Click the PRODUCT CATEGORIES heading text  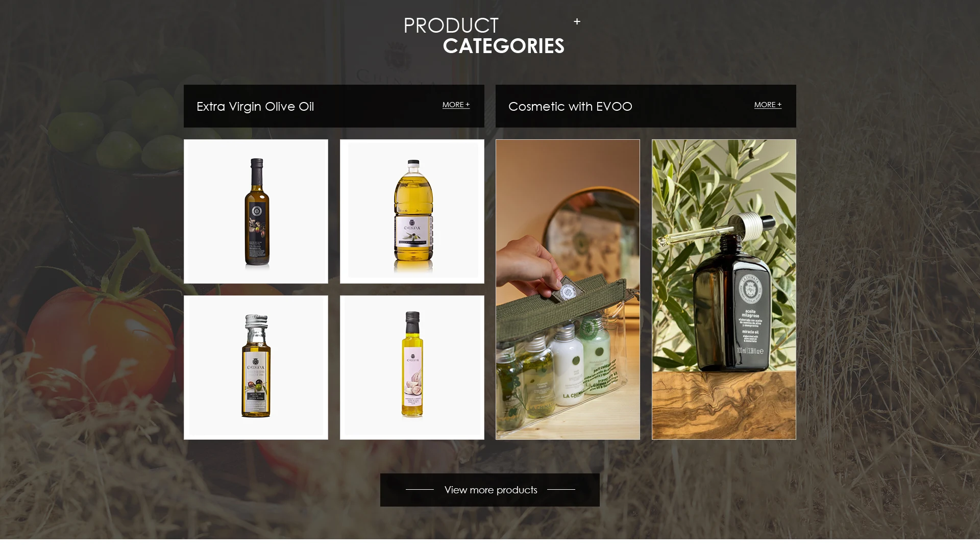tap(484, 36)
